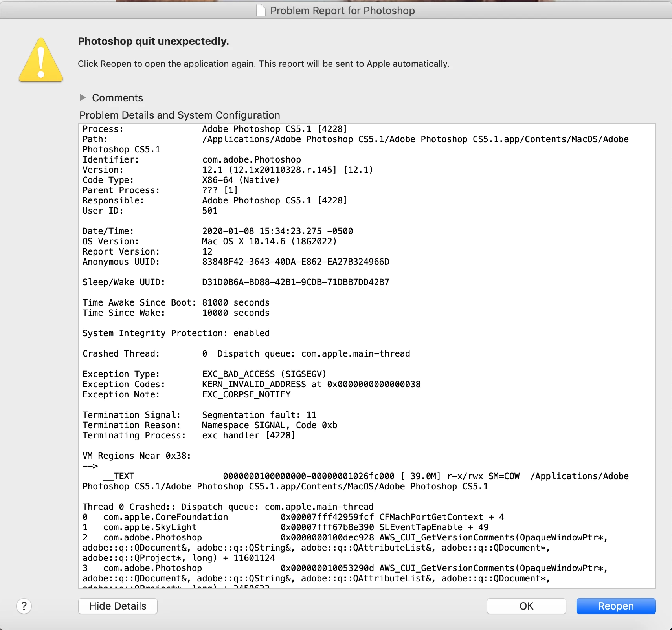This screenshot has height=630, width=672.
Task: Click 'Problem Report for Photoshop' window title
Action: (342, 11)
